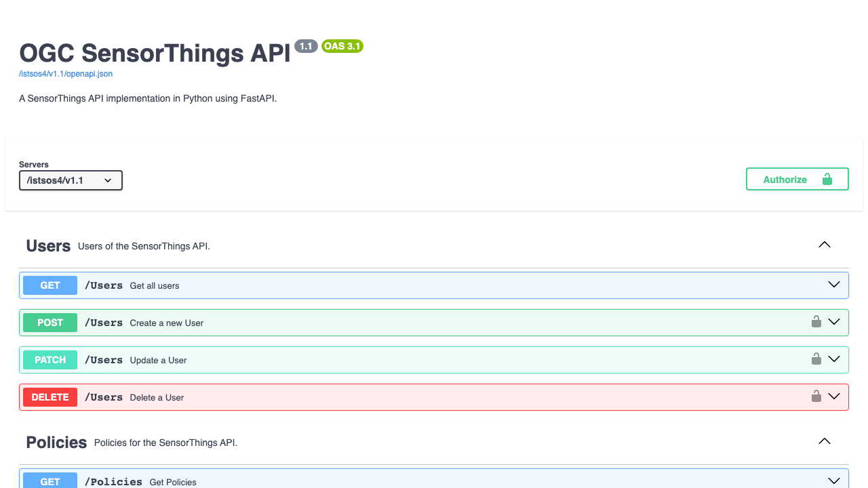Click 'Policies for the SensorThings API.' text
Screen dimensions: 868x488
(x=165, y=443)
